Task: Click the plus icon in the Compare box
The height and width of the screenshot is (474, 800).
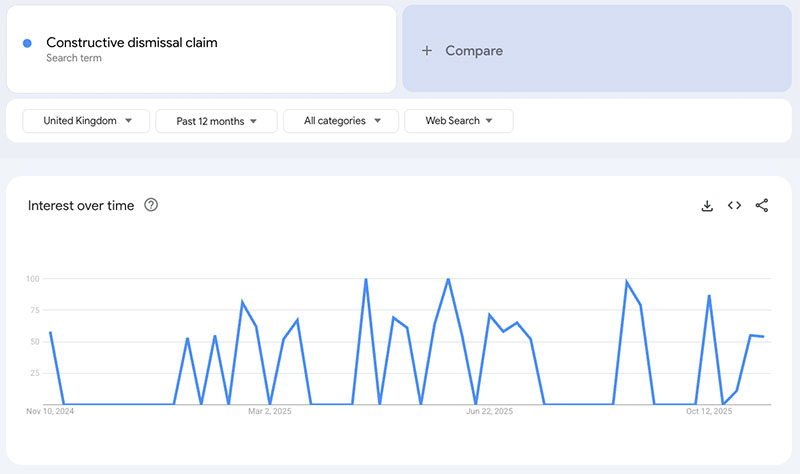Action: pos(427,51)
